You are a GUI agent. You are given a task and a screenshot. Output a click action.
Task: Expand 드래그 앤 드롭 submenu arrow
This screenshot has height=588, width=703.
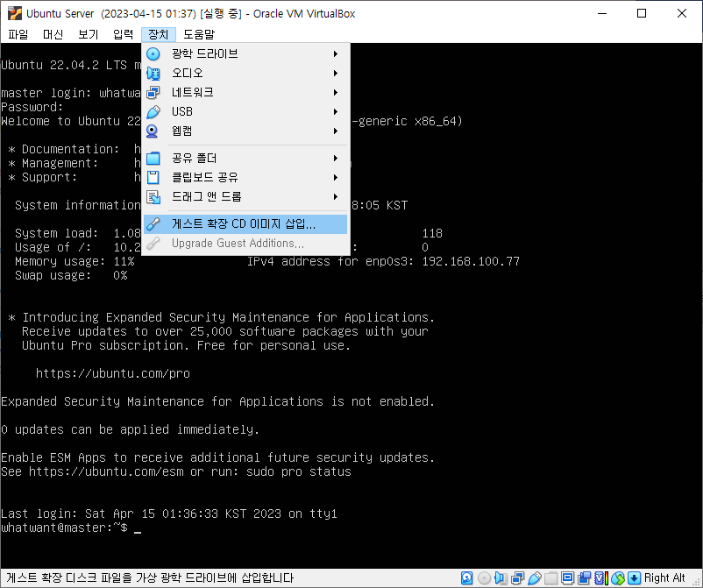pyautogui.click(x=336, y=197)
